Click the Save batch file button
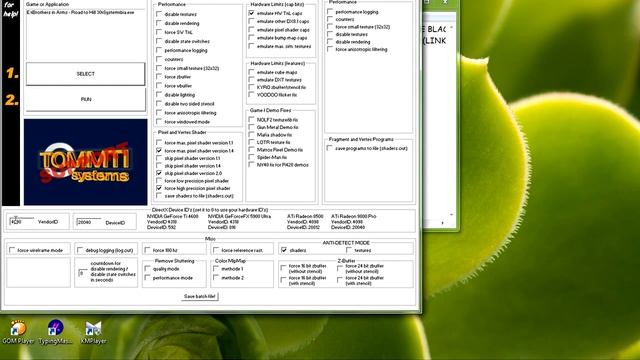Image resolution: width=640 pixels, height=360 pixels. (x=200, y=296)
